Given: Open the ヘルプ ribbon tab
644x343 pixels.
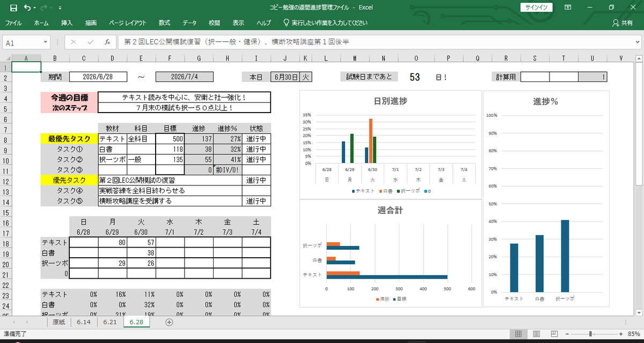Looking at the screenshot, I should 264,23.
